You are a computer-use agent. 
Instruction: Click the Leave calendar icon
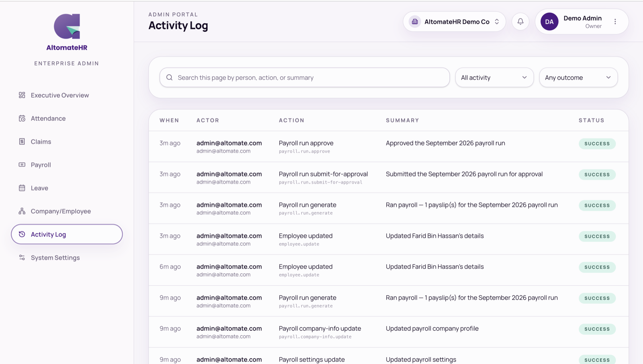click(x=22, y=188)
